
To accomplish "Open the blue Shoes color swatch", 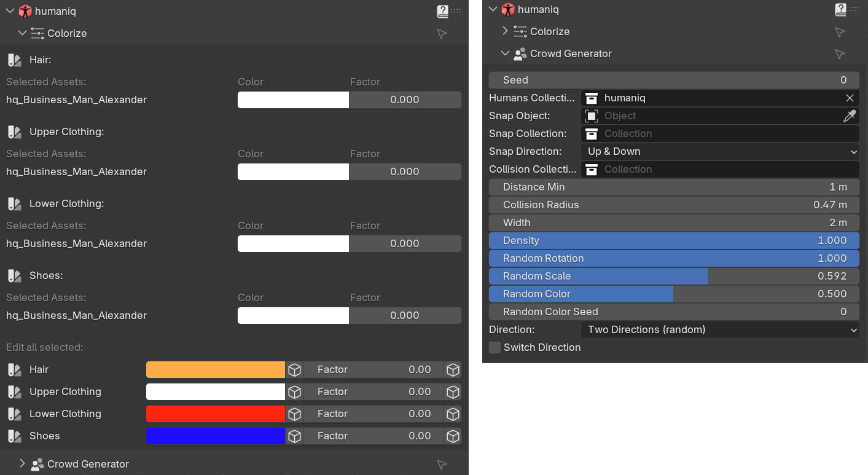I will click(x=216, y=436).
